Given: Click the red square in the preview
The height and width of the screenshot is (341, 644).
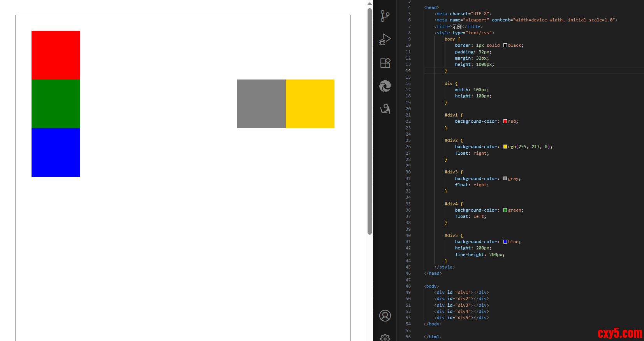Looking at the screenshot, I should tap(56, 55).
